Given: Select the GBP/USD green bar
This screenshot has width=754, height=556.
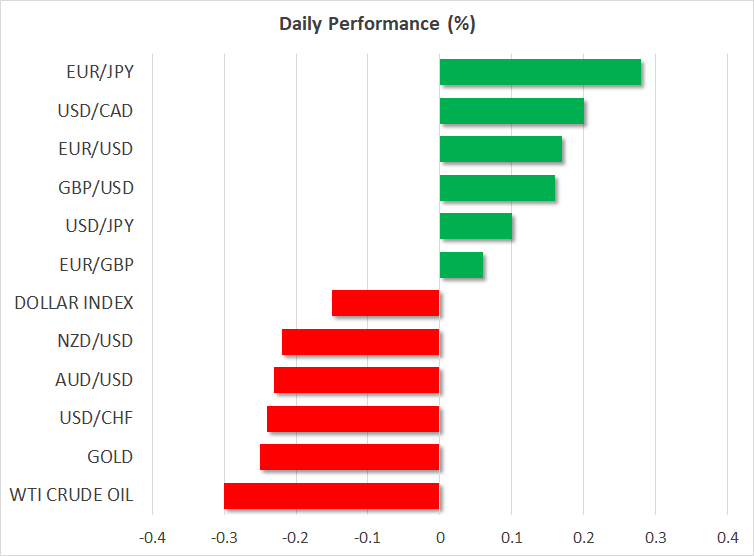Looking at the screenshot, I should pos(497,188).
